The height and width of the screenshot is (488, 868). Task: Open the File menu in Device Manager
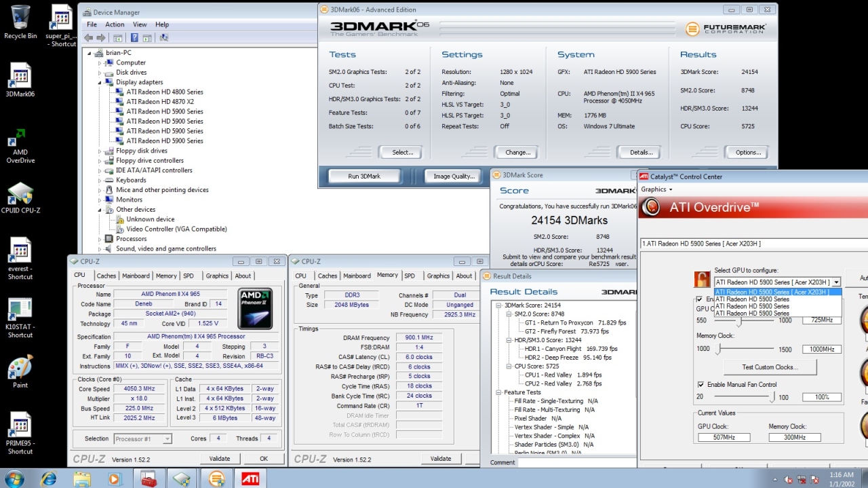(92, 24)
